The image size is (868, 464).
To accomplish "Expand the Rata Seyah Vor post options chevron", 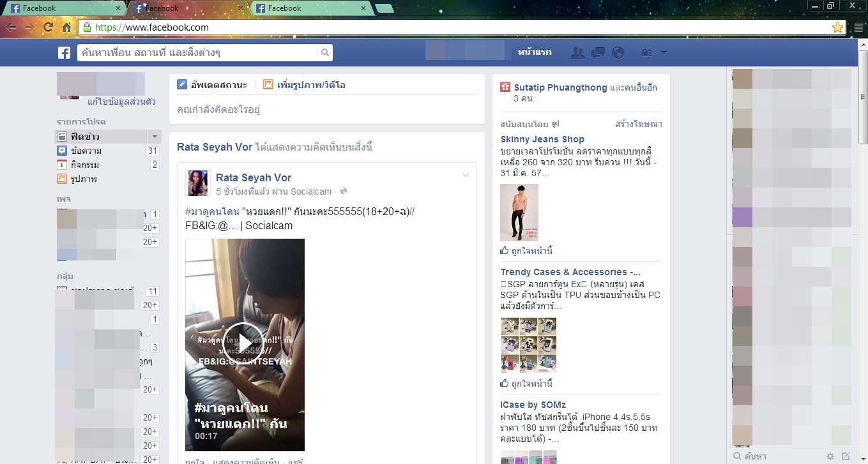I will pyautogui.click(x=466, y=176).
